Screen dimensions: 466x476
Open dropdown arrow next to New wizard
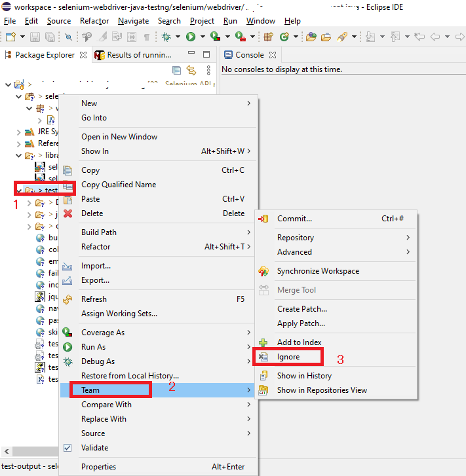22,37
